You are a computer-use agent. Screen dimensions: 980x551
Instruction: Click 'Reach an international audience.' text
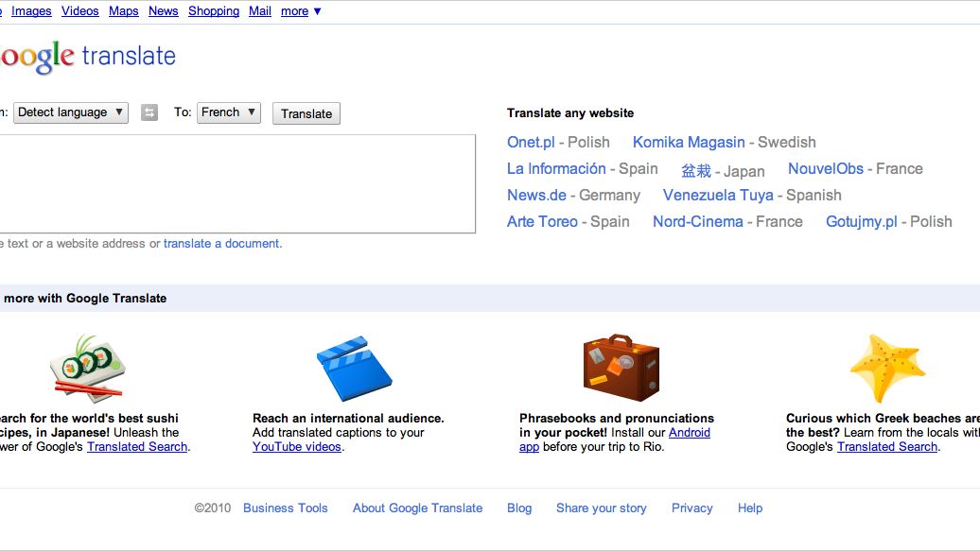[x=348, y=418]
